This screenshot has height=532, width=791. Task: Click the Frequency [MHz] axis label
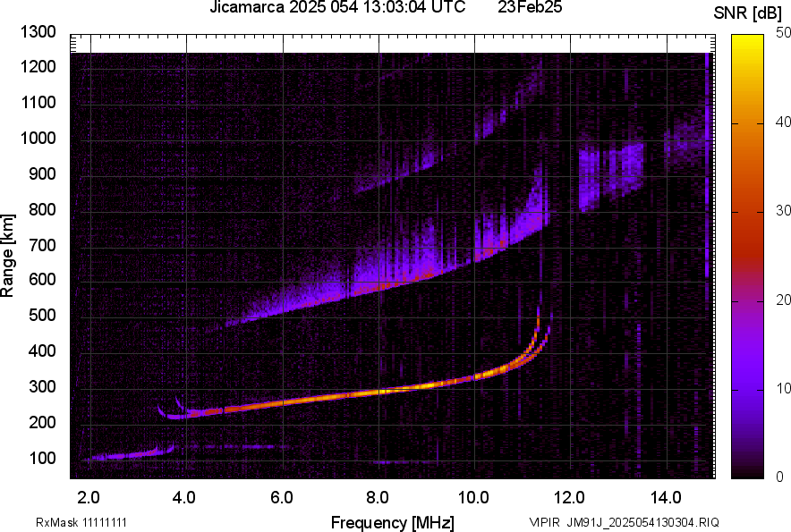click(393, 522)
